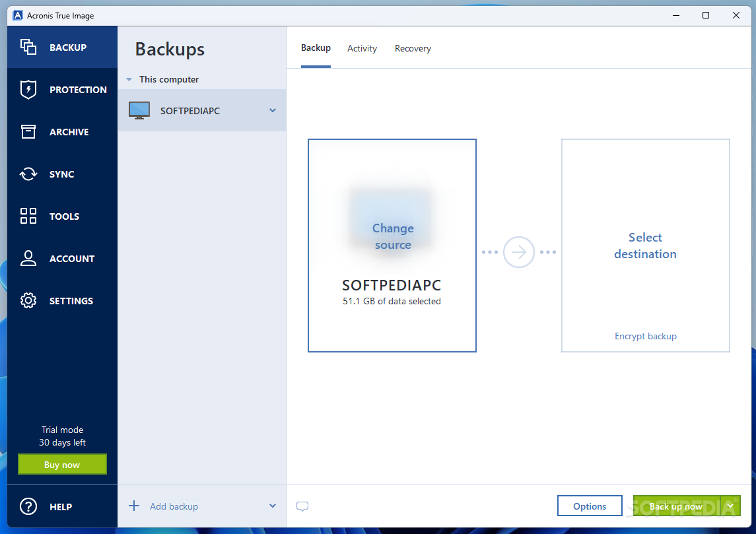Select the PROTECTION menu label

point(78,90)
